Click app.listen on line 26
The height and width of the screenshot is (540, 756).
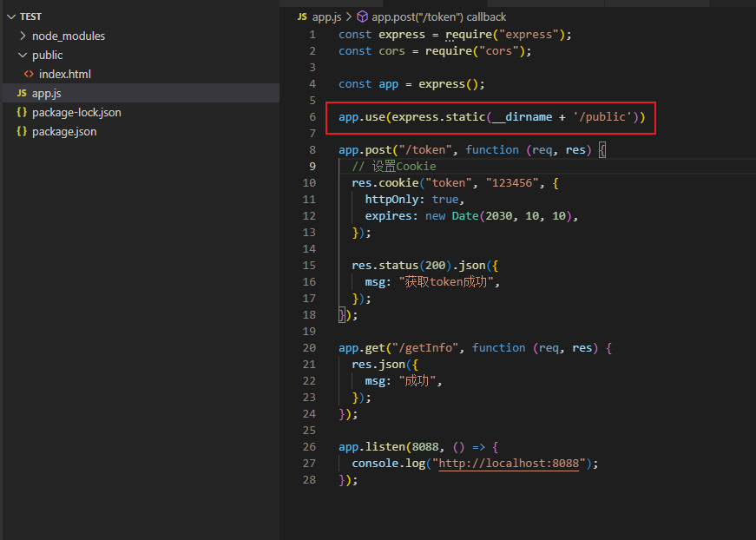371,447
